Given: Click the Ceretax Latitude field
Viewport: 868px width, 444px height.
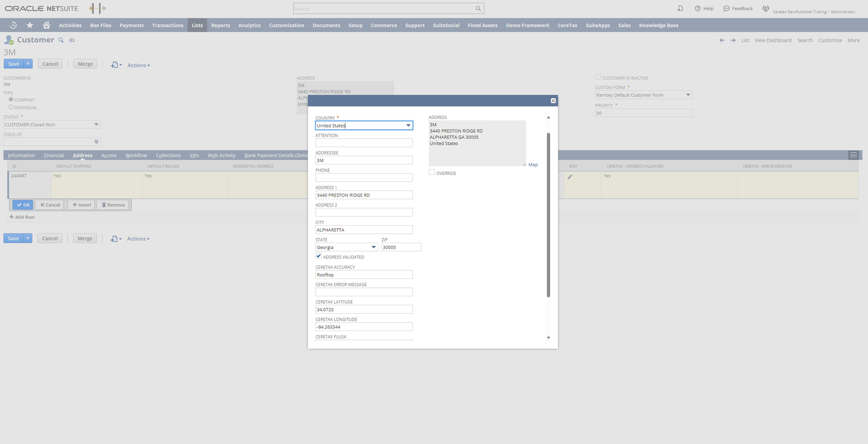Looking at the screenshot, I should [364, 309].
